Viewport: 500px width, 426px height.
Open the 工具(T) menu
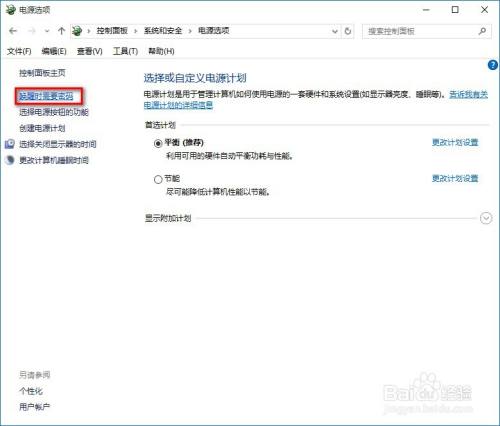pos(125,51)
